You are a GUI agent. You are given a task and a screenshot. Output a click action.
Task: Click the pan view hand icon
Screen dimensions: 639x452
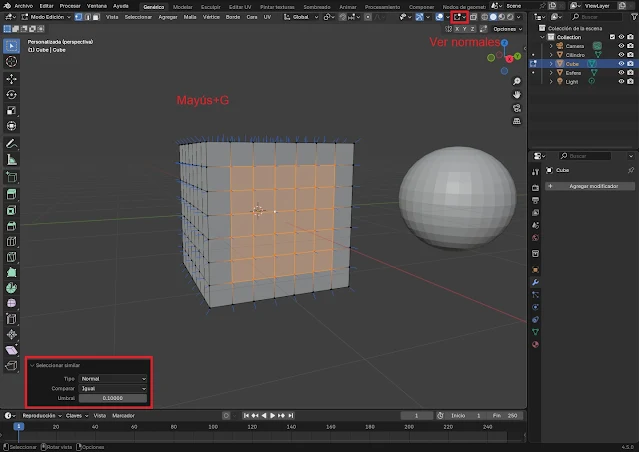(x=517, y=95)
